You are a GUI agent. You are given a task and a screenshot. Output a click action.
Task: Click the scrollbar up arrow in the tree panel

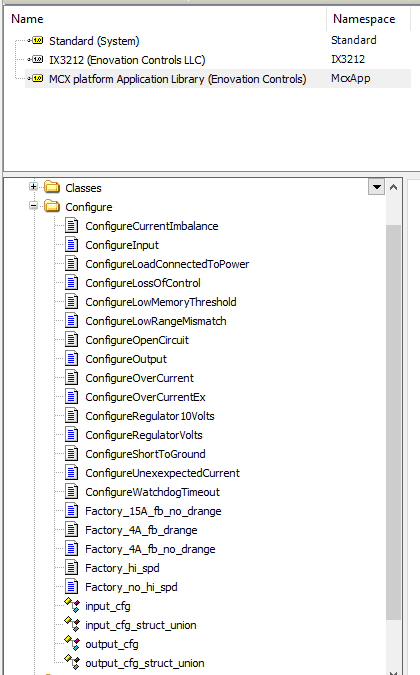[393, 187]
